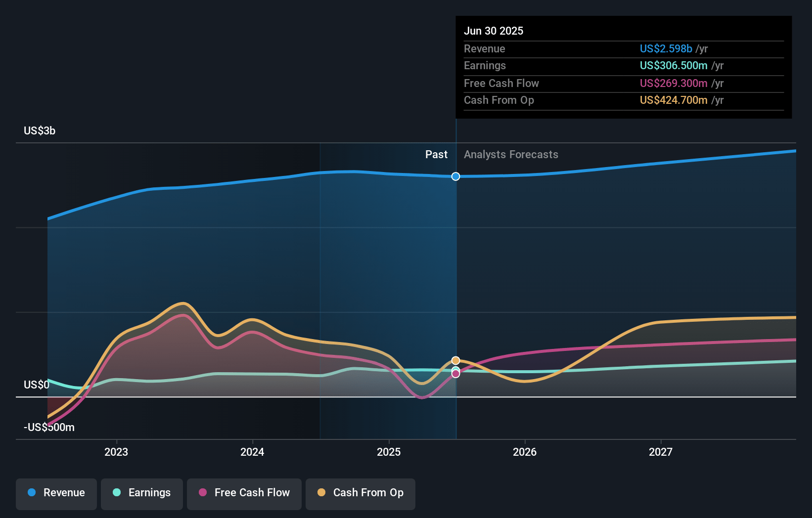812x518 pixels.
Task: Click the Jun 30 2025 tooltip date
Action: pyautogui.click(x=494, y=31)
